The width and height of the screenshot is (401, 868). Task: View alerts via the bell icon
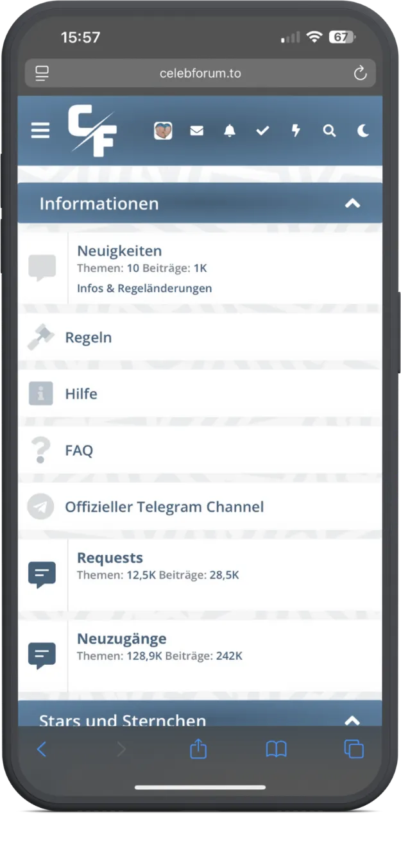pos(230,131)
